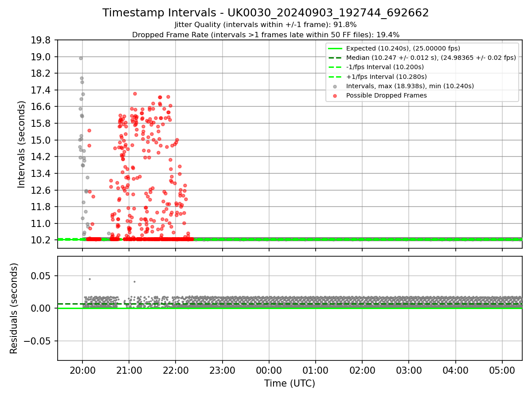This screenshot has height=399, width=532.
Task: Click legend entry 'Possible Dropped Frames'
Action: (x=387, y=95)
